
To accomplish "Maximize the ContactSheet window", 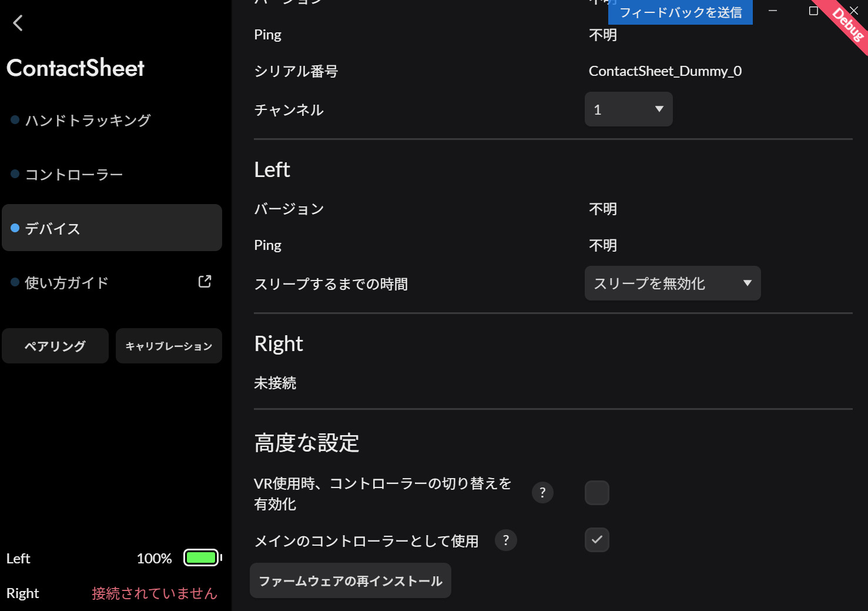I will coord(813,11).
